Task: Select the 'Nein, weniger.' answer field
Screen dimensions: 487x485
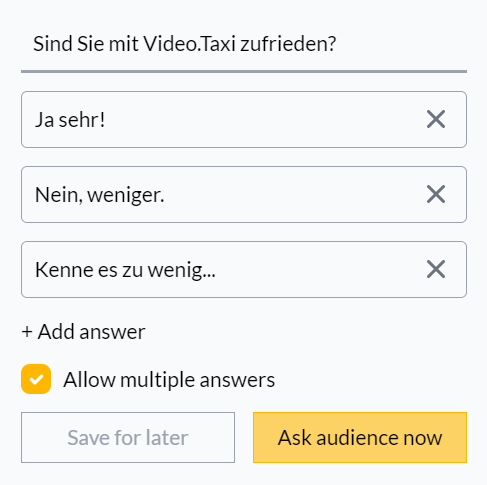Action: [244, 194]
